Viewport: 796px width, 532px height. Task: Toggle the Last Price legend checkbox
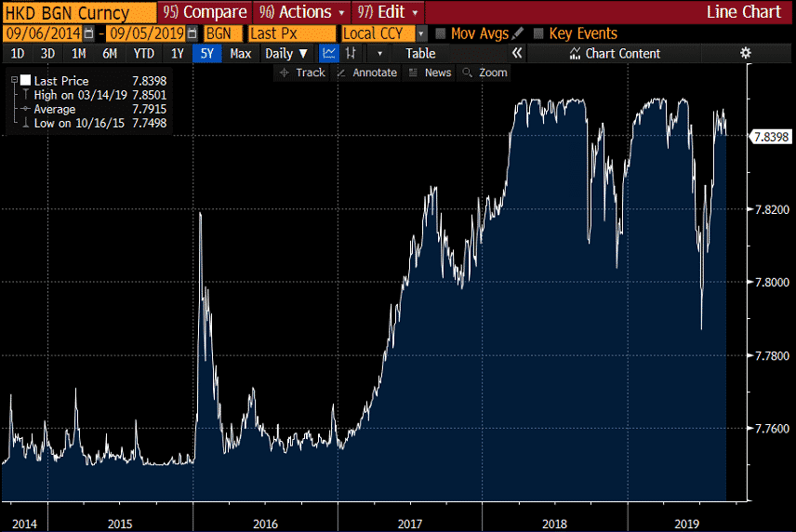coord(25,81)
